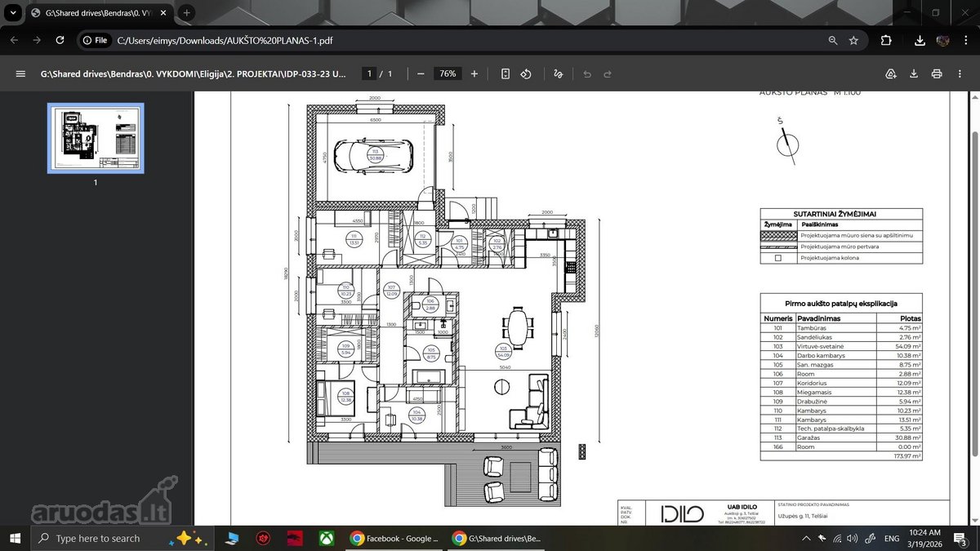980x551 pixels.
Task: Click 'Koridorius' row in room table
Action: [841, 383]
